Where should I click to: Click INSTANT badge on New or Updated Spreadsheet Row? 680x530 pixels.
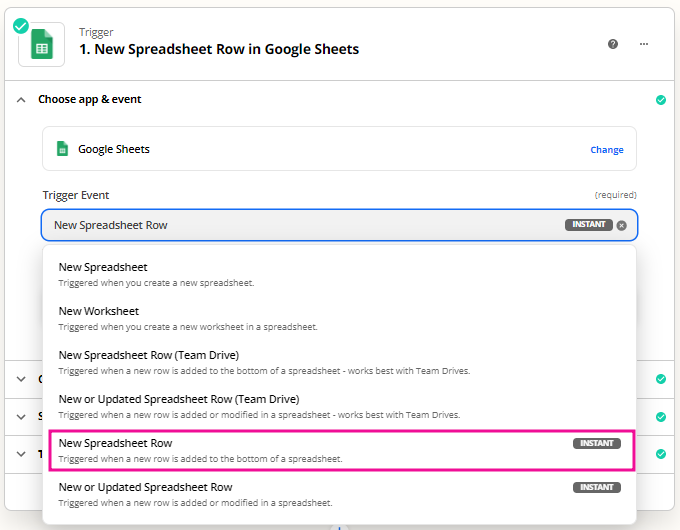coord(596,487)
